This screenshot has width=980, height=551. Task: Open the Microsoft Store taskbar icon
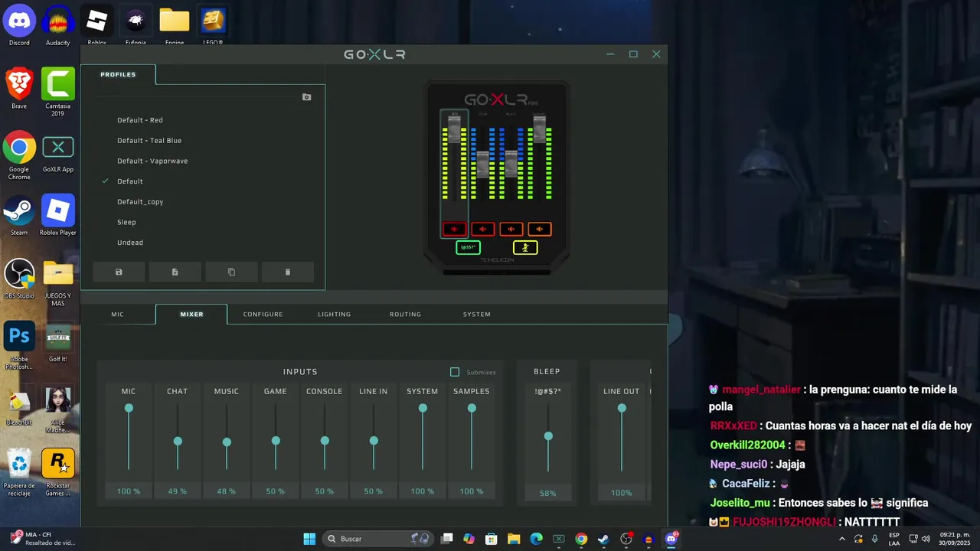(x=492, y=539)
